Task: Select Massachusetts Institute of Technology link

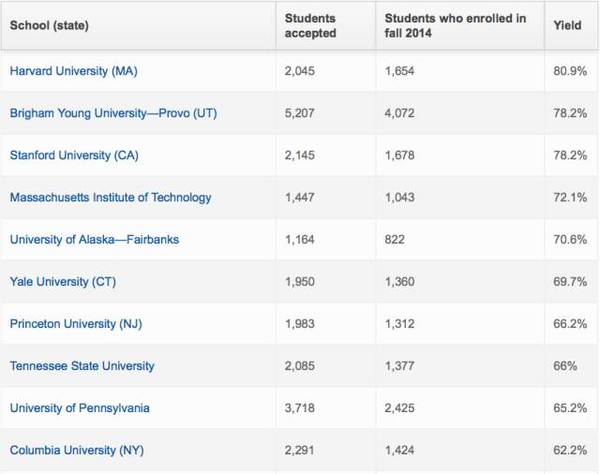Action: [111, 198]
